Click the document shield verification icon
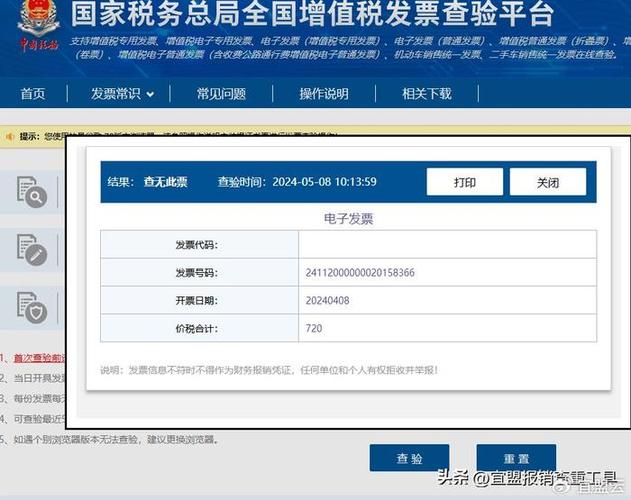The height and width of the screenshot is (500, 631). pos(32,308)
